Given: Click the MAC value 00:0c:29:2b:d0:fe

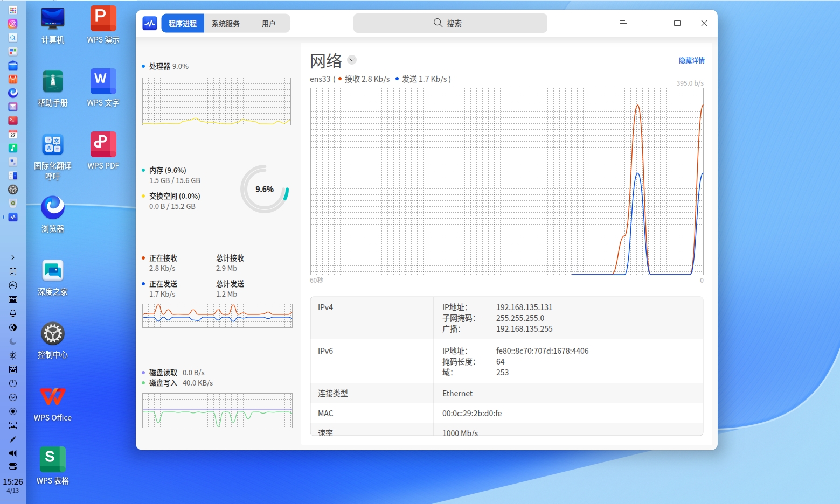Looking at the screenshot, I should (x=472, y=414).
